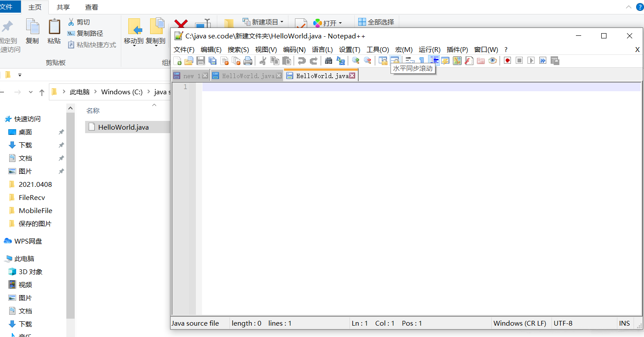Toggle show all characters pilcrow icon
This screenshot has width=644, height=337.
[x=421, y=61]
